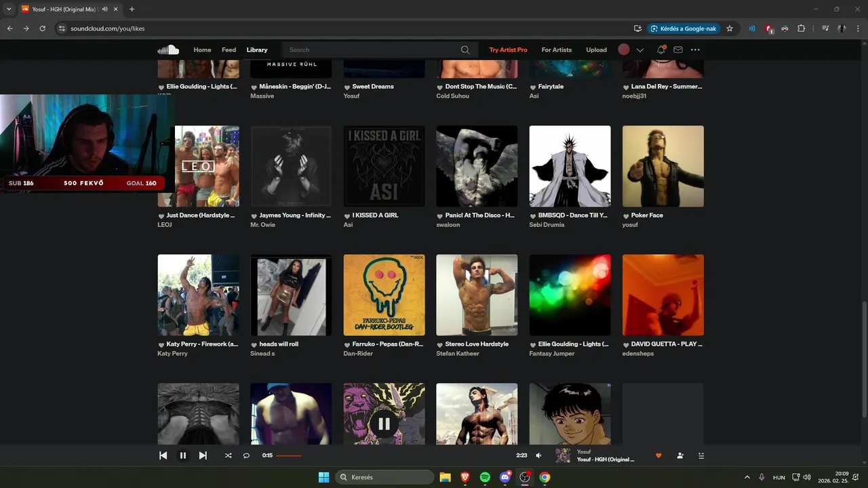Click the Windows taskbar Keresés search box
Viewport: 868px width, 488px height.
click(385, 477)
